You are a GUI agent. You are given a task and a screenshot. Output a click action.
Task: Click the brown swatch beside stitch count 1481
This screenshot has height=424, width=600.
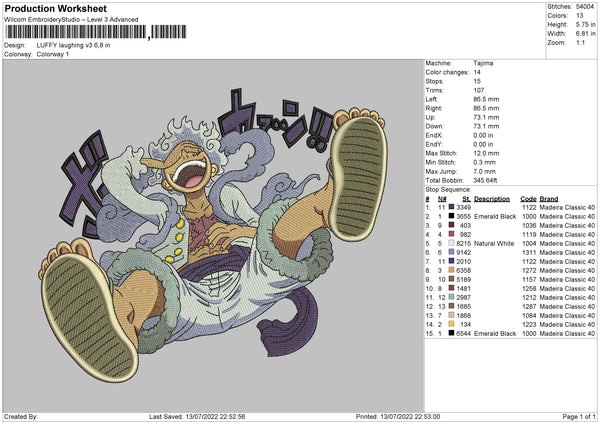click(x=451, y=289)
